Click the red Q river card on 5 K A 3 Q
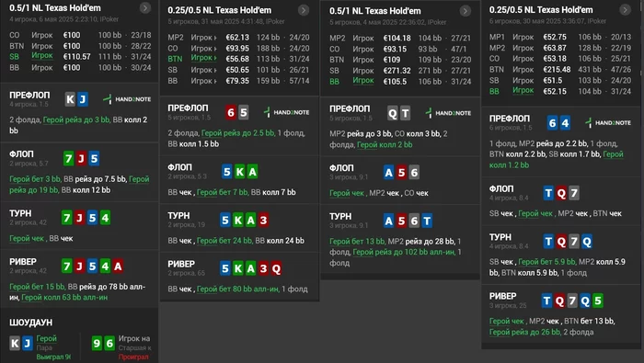 click(x=276, y=268)
